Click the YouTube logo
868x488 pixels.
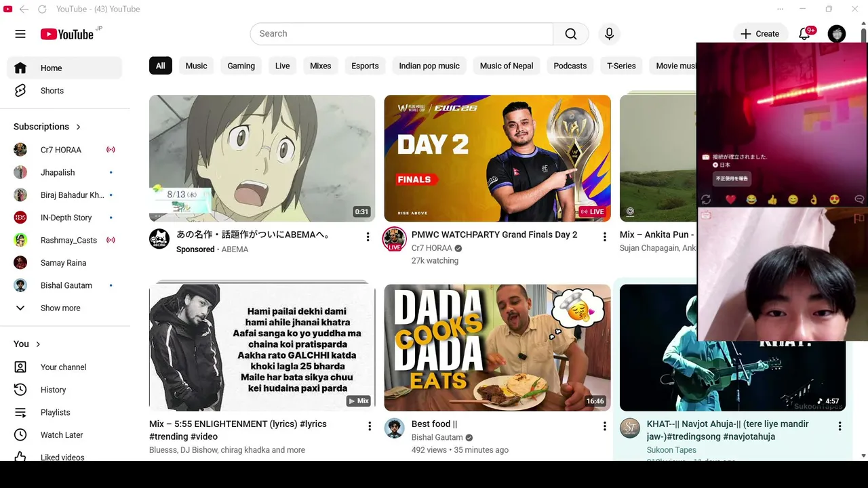[67, 34]
